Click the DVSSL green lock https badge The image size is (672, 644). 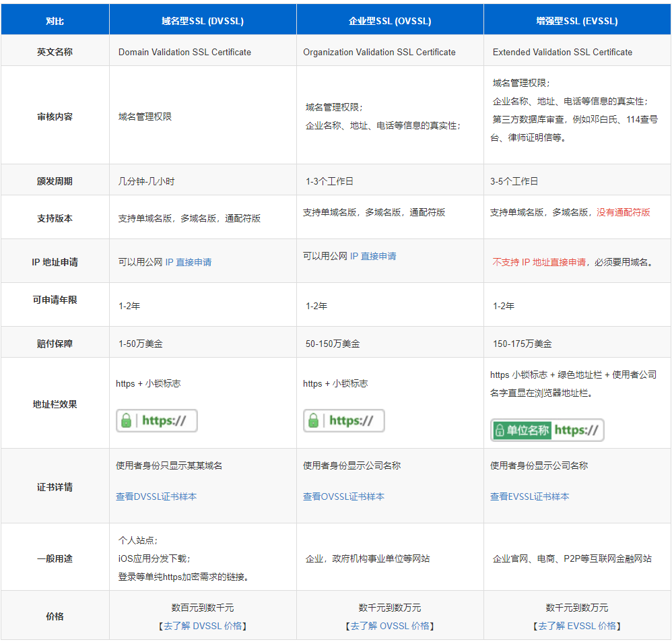[x=157, y=420]
